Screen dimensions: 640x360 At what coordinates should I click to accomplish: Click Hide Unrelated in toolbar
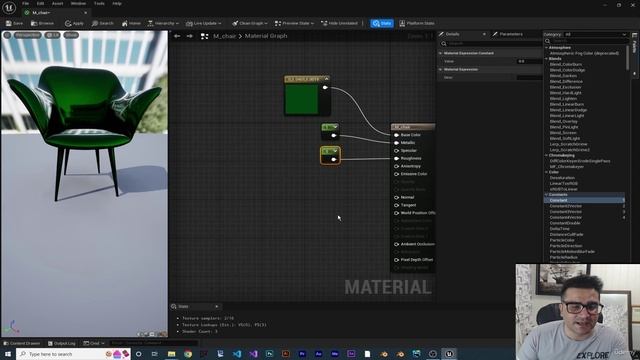(339, 23)
